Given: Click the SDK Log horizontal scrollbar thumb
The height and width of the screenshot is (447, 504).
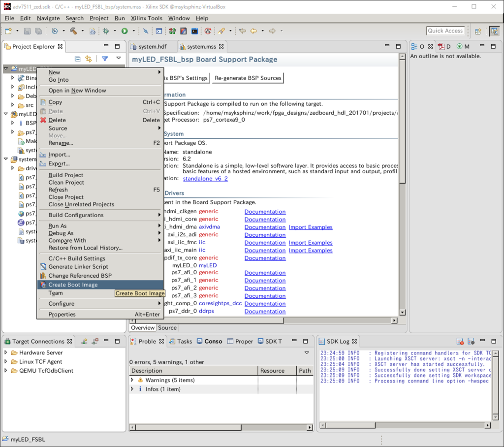Looking at the screenshot, I should [x=350, y=425].
